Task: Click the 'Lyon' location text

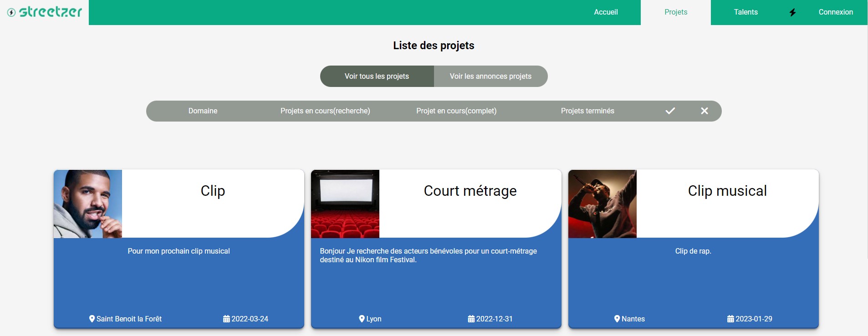Action: 374,319
